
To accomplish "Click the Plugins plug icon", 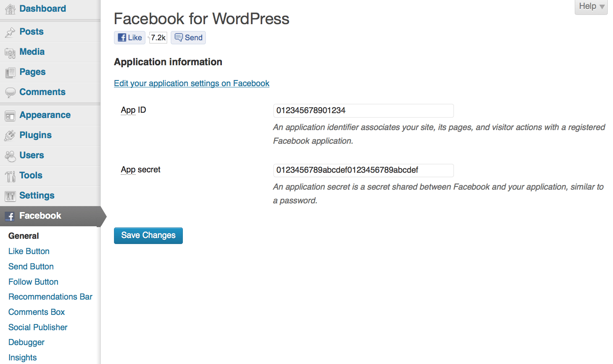I will point(10,136).
